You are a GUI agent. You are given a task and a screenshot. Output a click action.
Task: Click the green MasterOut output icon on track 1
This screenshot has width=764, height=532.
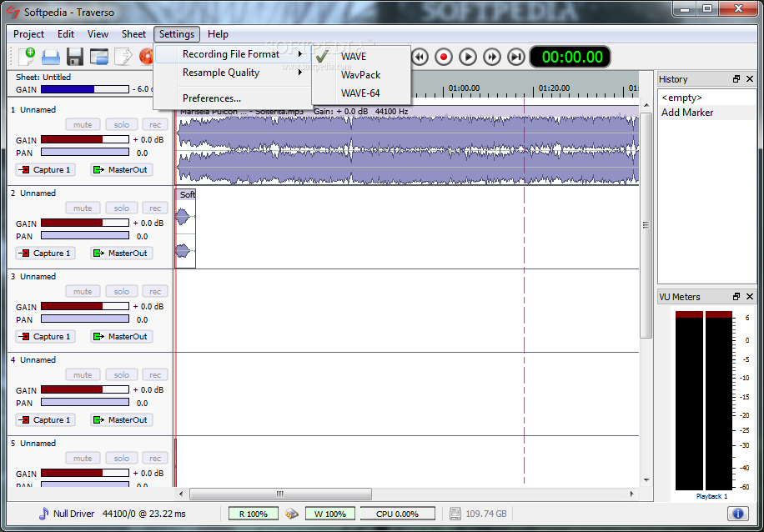click(x=99, y=170)
